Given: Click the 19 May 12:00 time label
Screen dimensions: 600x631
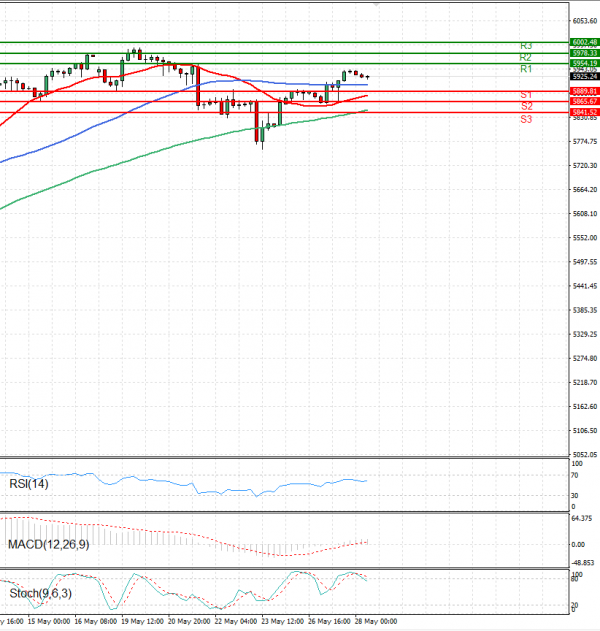Looking at the screenshot, I should coord(142,622).
